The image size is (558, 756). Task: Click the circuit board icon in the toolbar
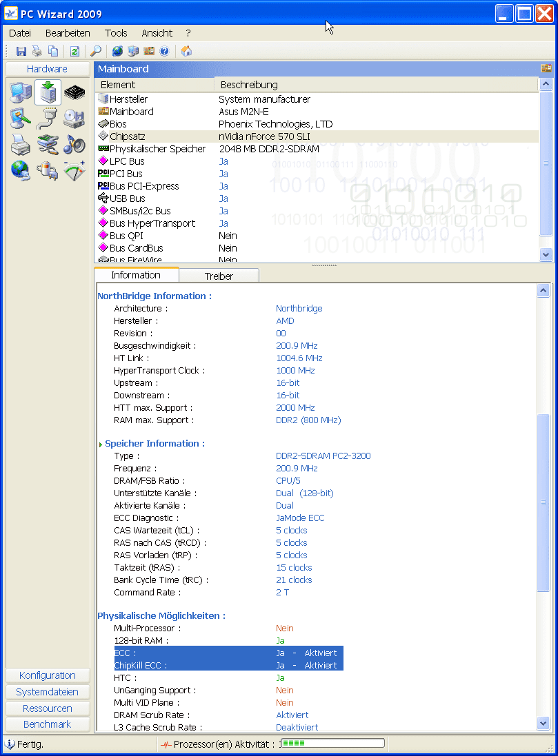click(x=149, y=51)
